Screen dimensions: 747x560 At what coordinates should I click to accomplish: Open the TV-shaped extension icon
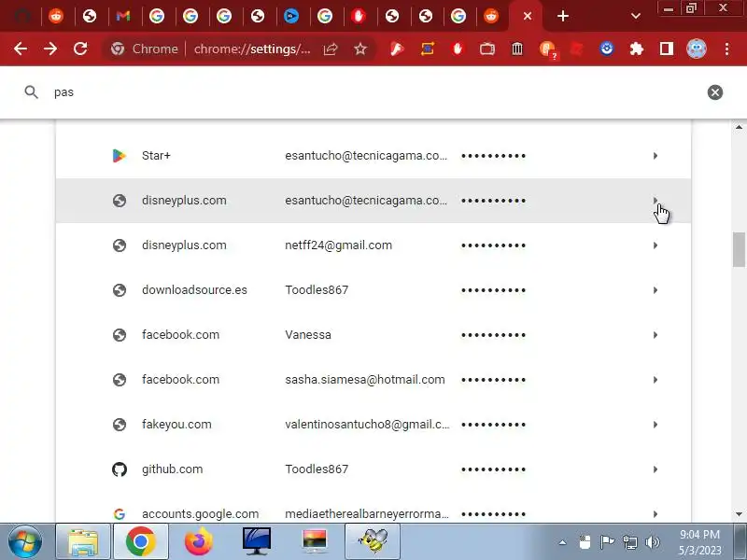pyautogui.click(x=487, y=49)
